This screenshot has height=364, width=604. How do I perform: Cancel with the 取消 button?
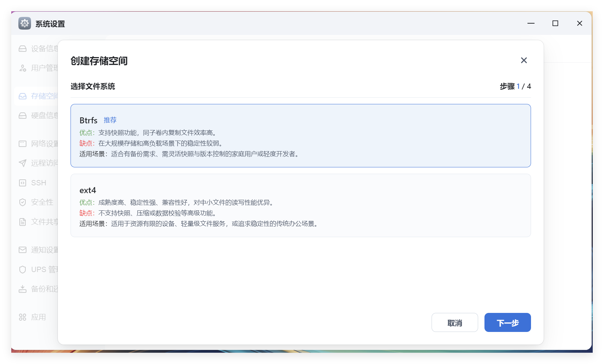[455, 322]
